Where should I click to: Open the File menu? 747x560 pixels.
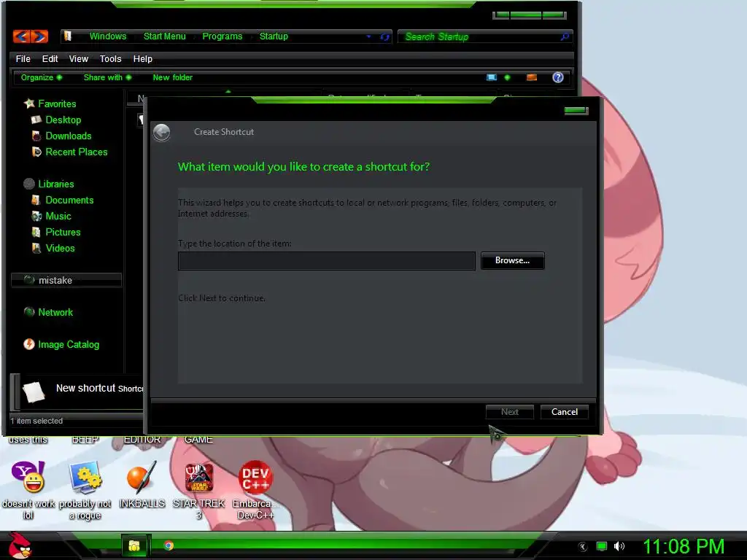tap(23, 58)
